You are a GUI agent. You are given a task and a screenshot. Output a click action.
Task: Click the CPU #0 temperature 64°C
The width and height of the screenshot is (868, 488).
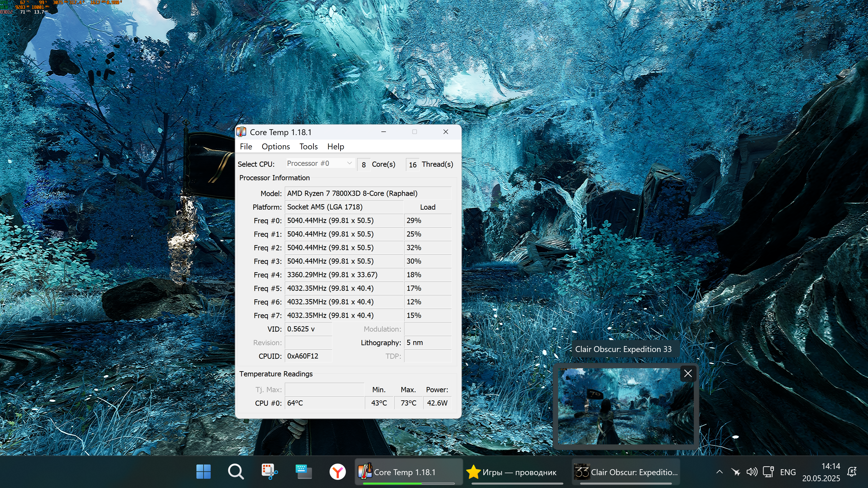pos(324,403)
